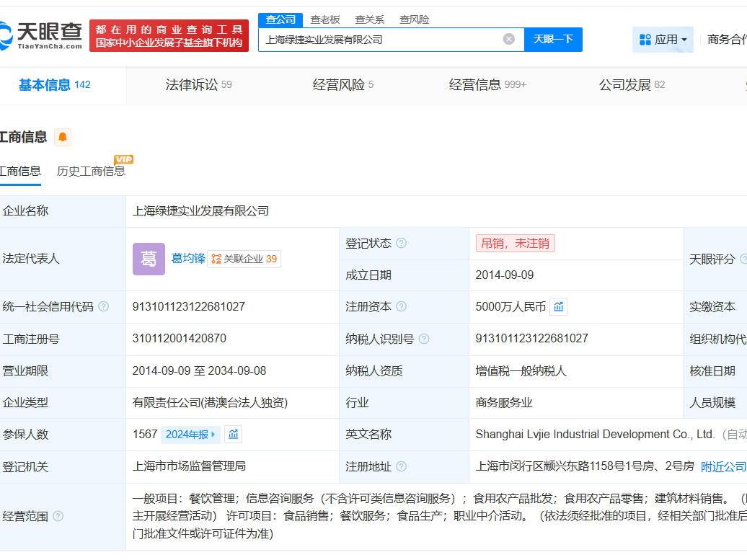747x560 pixels.
Task: Open legal representative 葛均锋 link
Action: pyautogui.click(x=188, y=258)
